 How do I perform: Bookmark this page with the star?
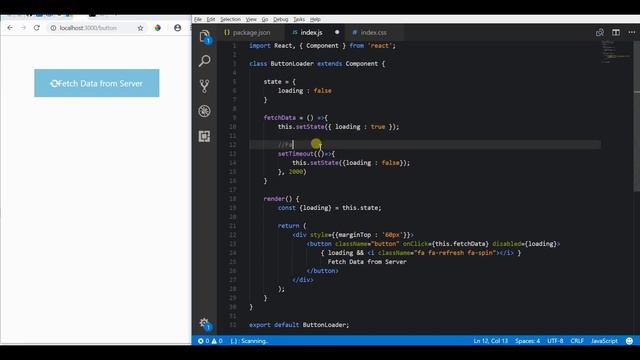pyautogui.click(x=140, y=28)
